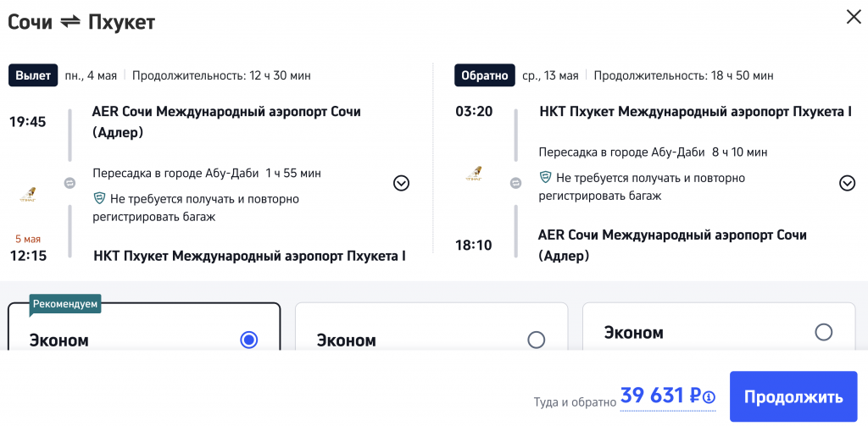Open the info icon beside the 39 631 ₽ price
The image size is (868, 426).
pos(709,397)
